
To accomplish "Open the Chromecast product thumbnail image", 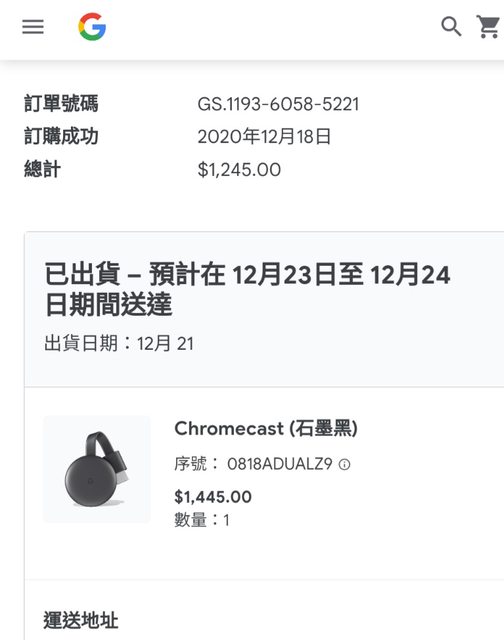I will tap(97, 469).
